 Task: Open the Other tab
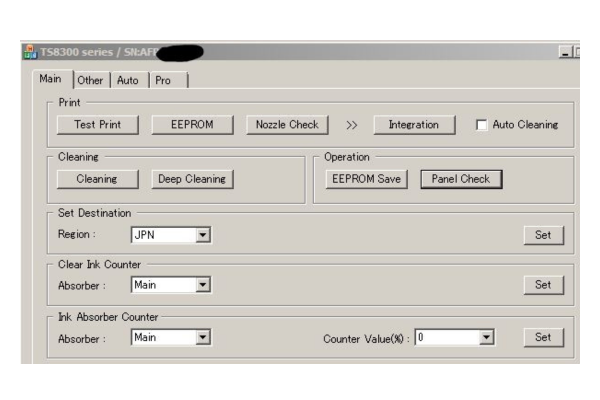click(91, 80)
